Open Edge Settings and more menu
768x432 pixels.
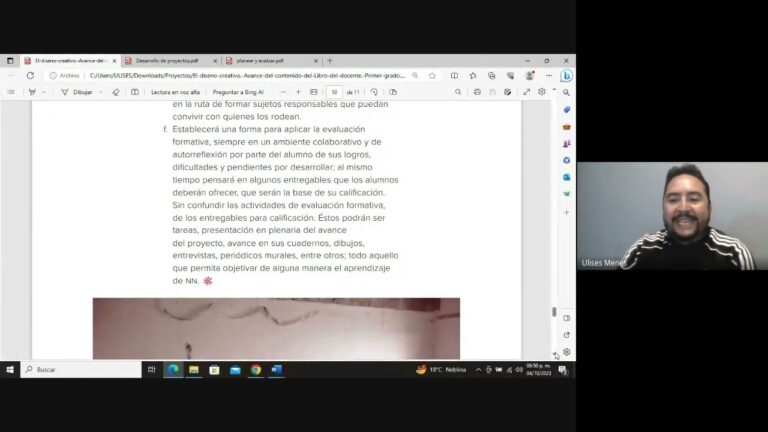click(x=549, y=75)
